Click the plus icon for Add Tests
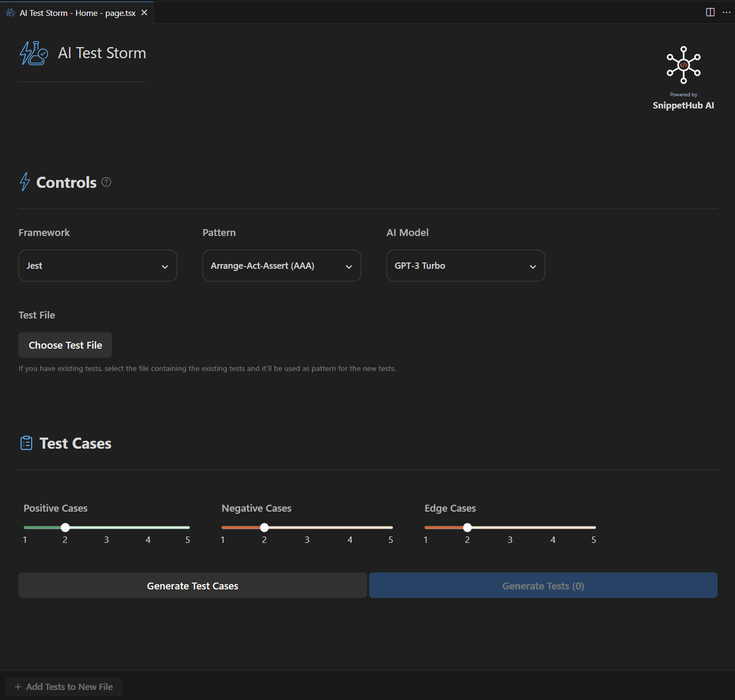 pos(18,687)
